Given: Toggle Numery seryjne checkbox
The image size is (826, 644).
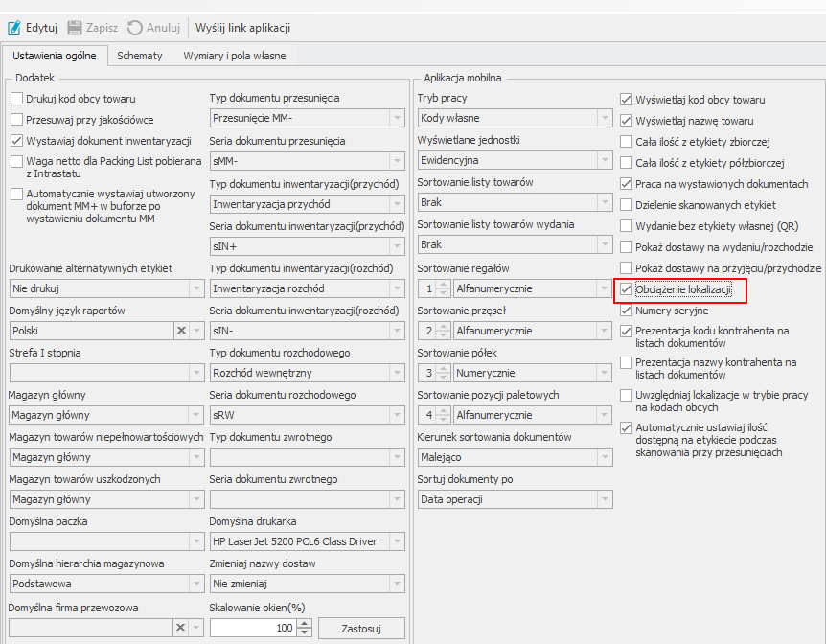Looking at the screenshot, I should [x=627, y=310].
